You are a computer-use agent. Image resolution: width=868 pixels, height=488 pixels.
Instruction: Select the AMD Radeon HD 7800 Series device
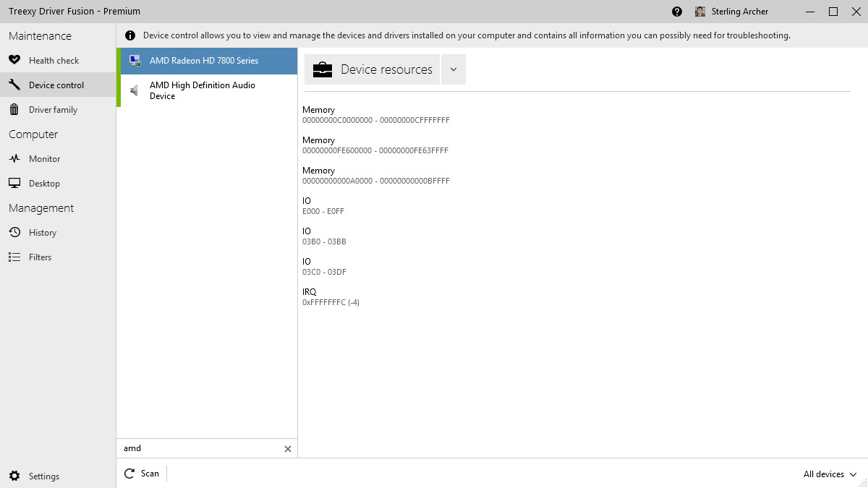[208, 61]
